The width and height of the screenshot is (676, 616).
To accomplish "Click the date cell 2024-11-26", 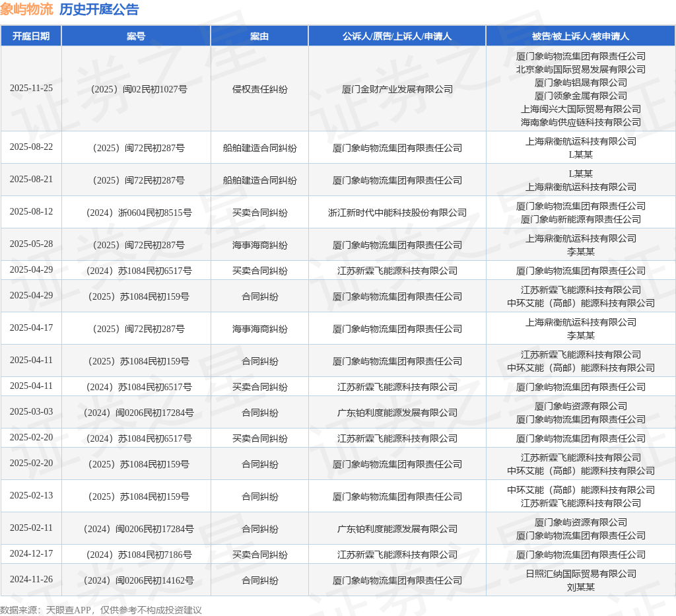I will [x=31, y=580].
